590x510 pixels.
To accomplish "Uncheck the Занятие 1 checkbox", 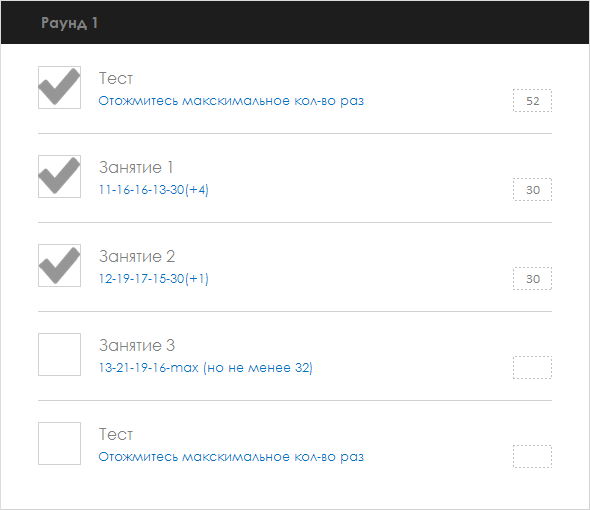I will click(59, 176).
